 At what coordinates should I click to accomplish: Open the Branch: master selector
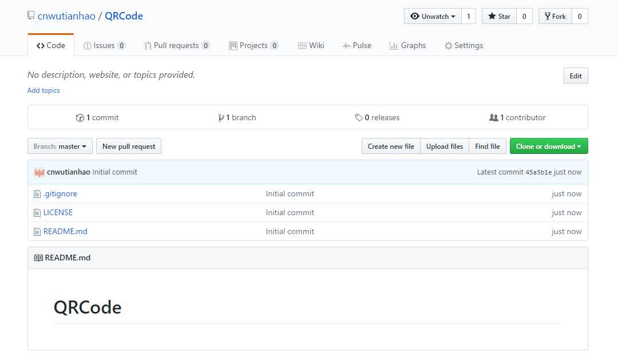pyautogui.click(x=60, y=147)
